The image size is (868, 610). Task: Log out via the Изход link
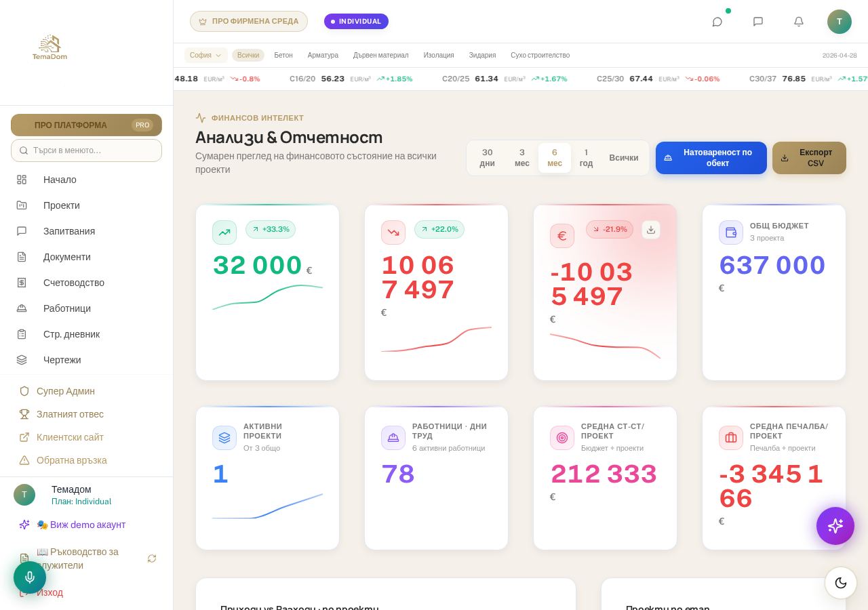tap(50, 592)
